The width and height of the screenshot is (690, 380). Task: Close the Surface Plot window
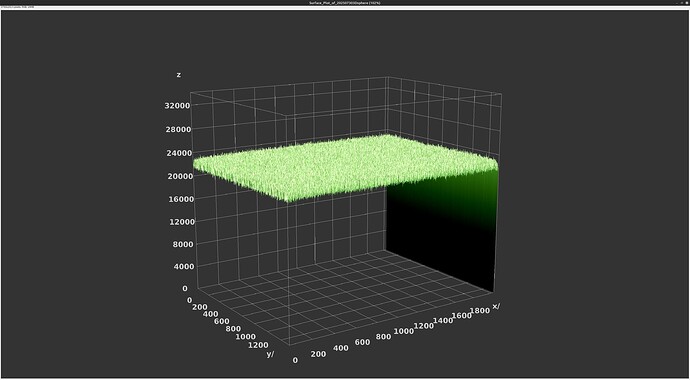click(687, 3)
